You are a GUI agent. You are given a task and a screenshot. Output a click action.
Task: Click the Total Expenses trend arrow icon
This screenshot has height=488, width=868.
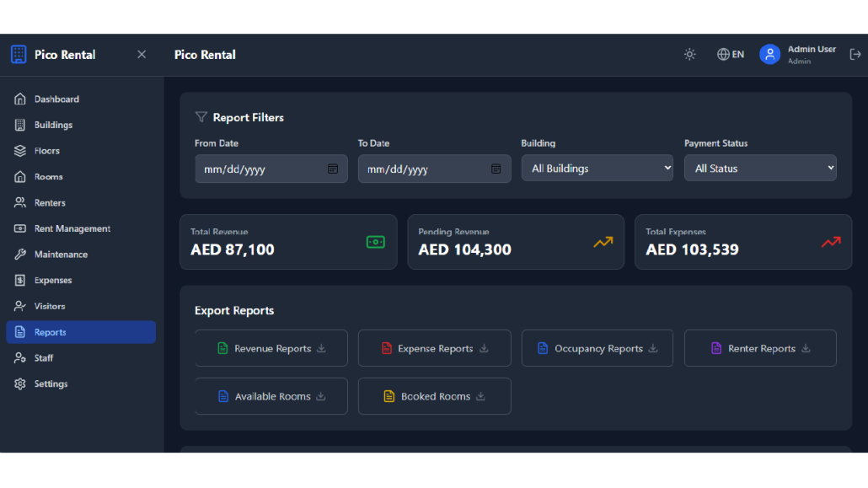(831, 242)
